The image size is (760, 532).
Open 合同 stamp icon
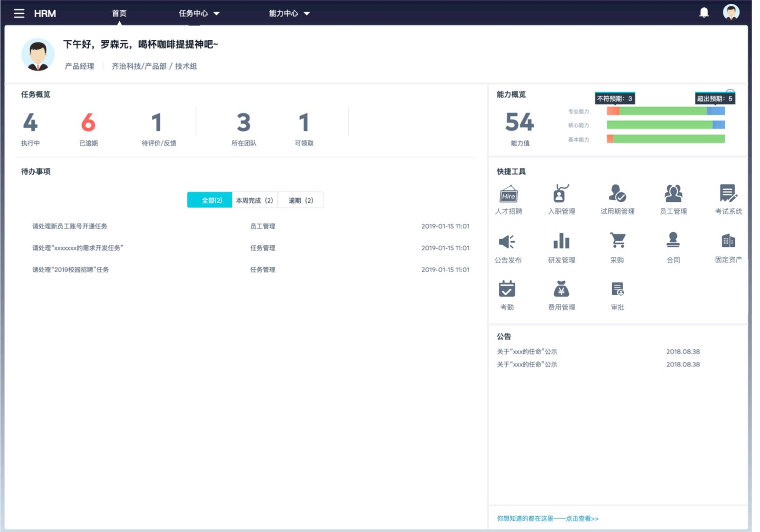pos(673,240)
